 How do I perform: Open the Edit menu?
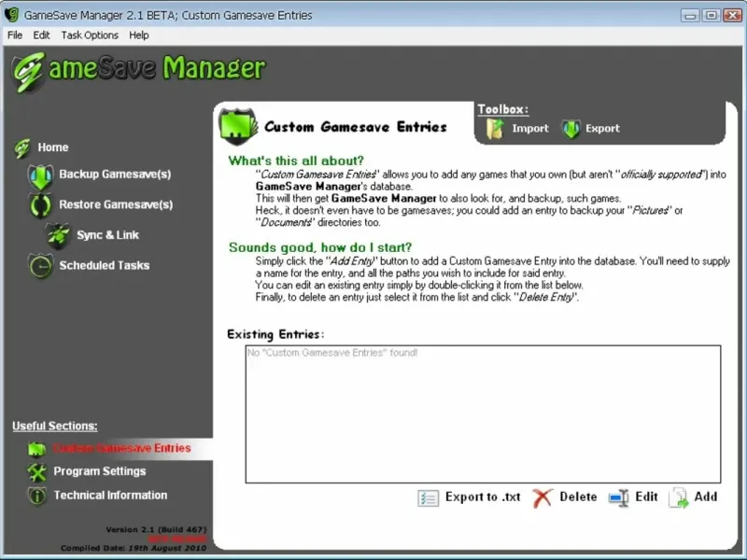coord(41,35)
